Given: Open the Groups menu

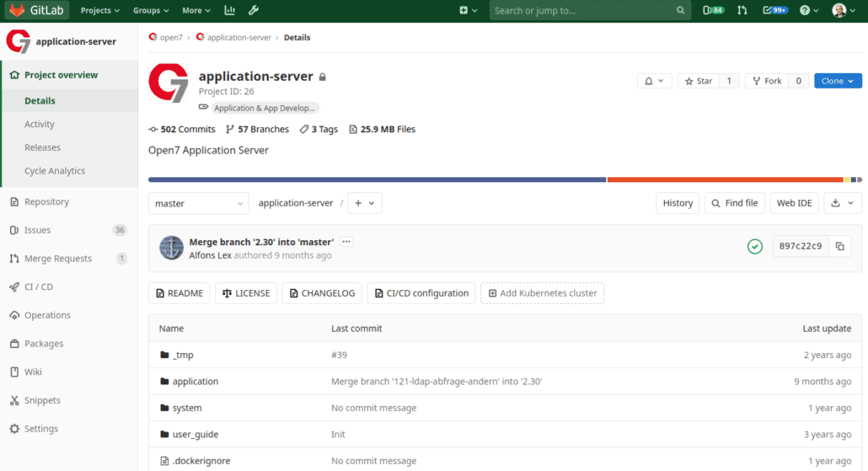Looking at the screenshot, I should (x=151, y=10).
